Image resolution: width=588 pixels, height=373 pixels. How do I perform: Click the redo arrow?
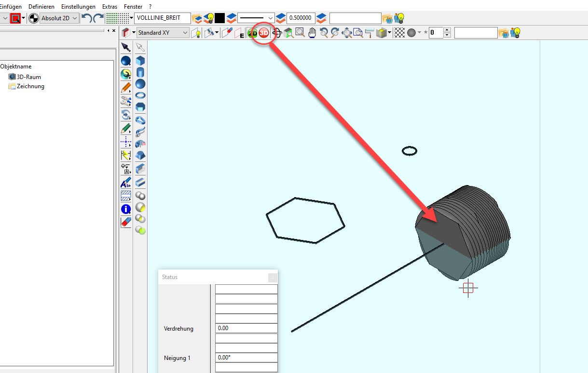pyautogui.click(x=98, y=18)
